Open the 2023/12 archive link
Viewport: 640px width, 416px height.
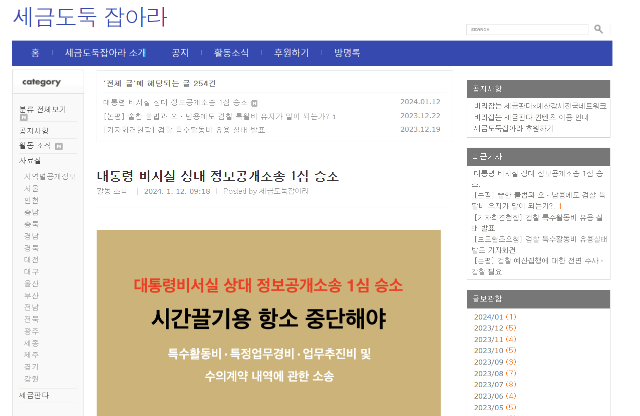(x=488, y=328)
